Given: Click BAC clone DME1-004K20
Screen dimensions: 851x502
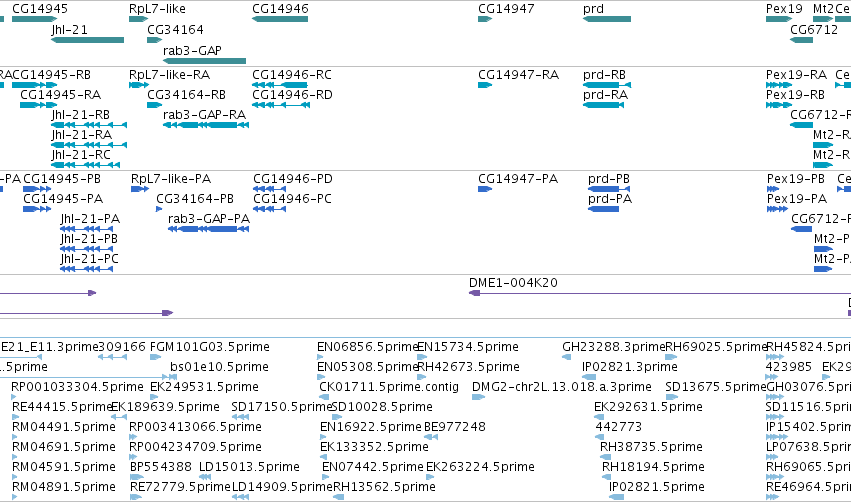Looking at the screenshot, I should (660, 293).
